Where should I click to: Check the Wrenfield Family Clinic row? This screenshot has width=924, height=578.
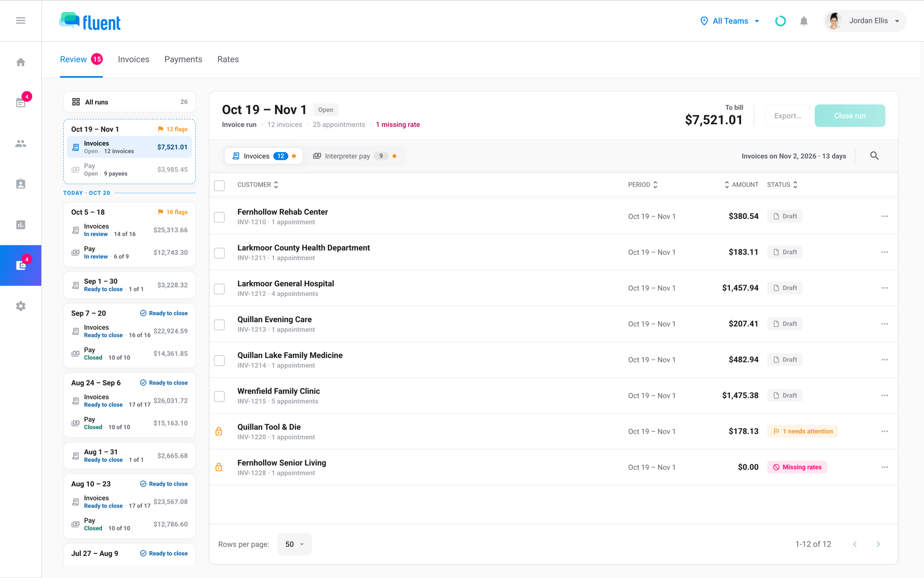coord(219,397)
